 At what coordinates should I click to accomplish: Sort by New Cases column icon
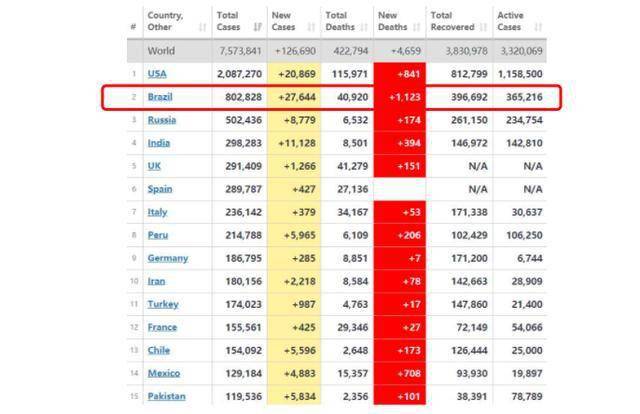311,27
